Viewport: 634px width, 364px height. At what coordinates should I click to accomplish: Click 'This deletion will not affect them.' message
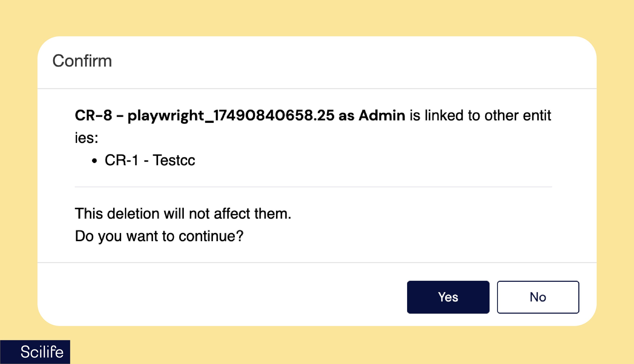pyautogui.click(x=183, y=214)
